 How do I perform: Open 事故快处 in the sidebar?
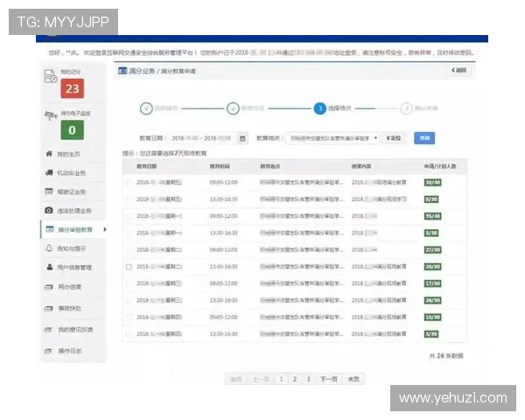pyautogui.click(x=70, y=308)
